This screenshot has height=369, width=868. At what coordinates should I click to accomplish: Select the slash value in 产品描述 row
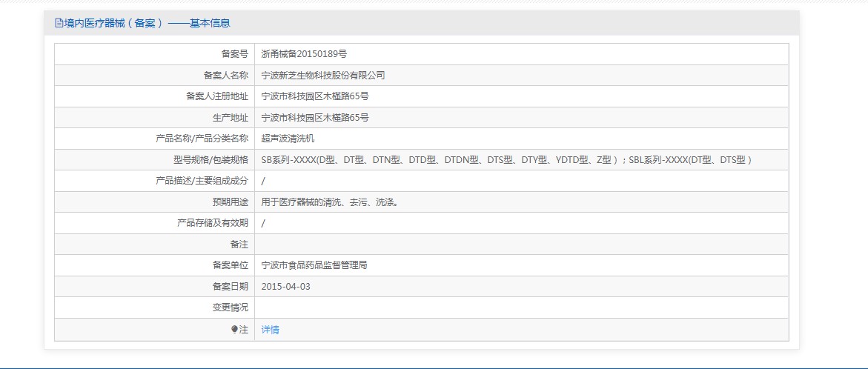(263, 181)
